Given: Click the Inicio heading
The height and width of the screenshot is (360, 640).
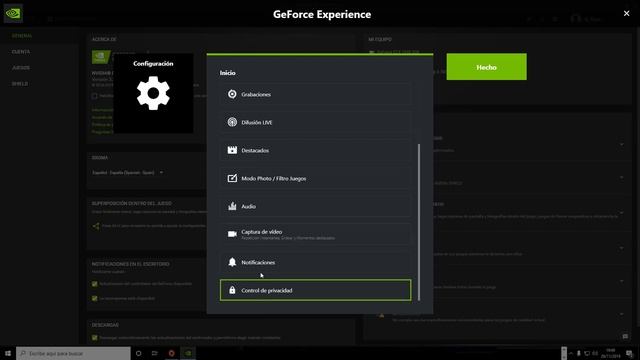Looking at the screenshot, I should [228, 73].
